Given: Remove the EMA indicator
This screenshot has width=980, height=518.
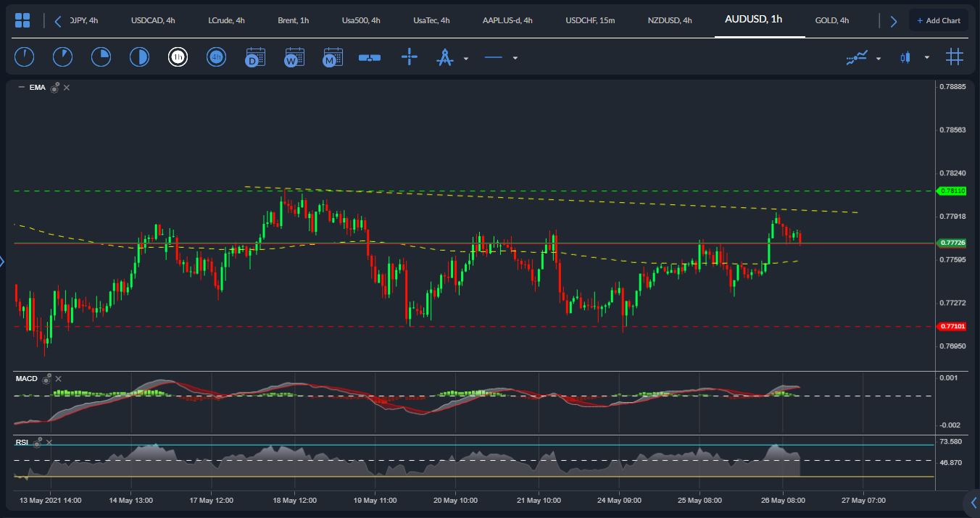Looking at the screenshot, I should pyautogui.click(x=67, y=88).
